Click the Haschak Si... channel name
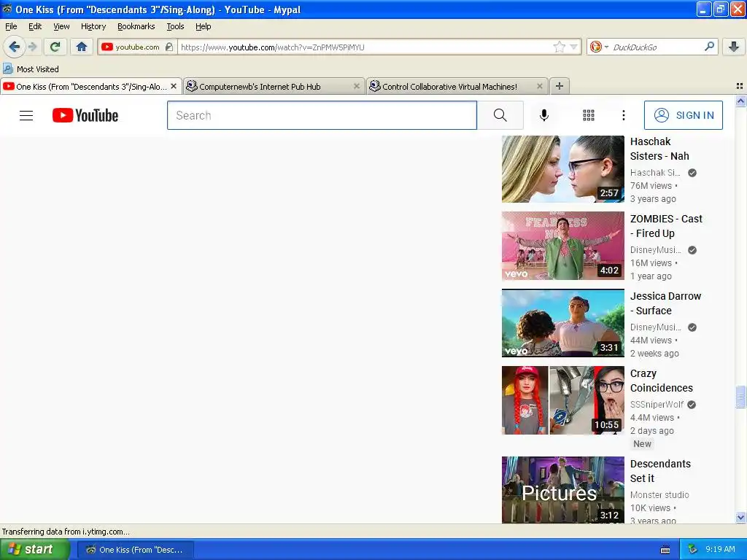 click(655, 172)
